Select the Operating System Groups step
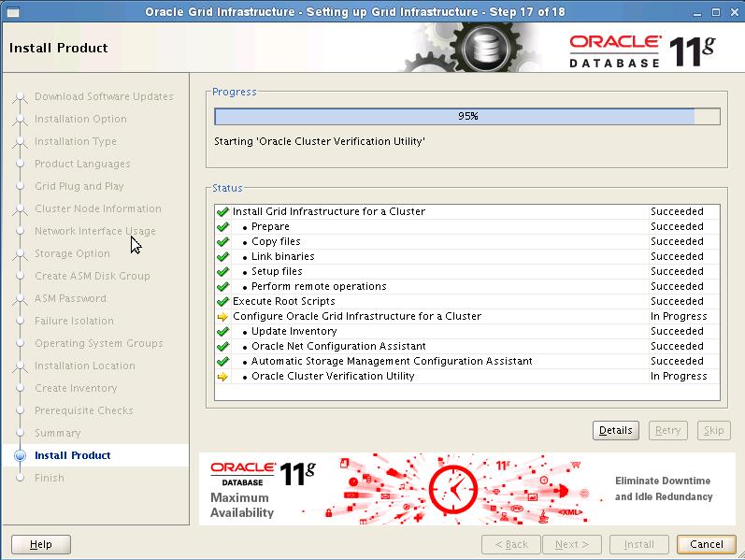 [x=99, y=343]
